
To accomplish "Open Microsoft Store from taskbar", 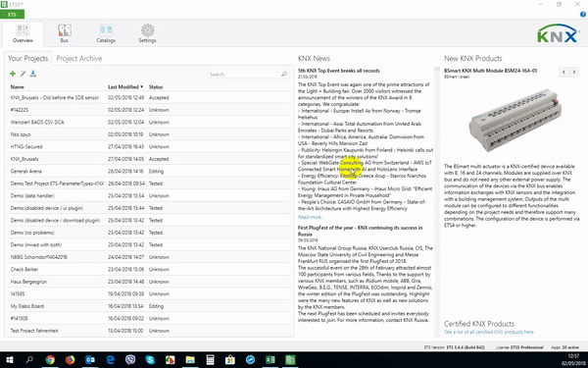I will coord(230,360).
